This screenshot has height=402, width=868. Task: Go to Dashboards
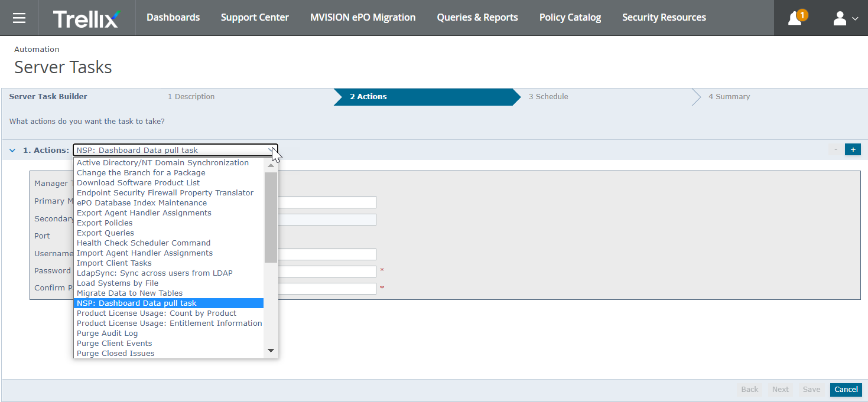click(173, 18)
